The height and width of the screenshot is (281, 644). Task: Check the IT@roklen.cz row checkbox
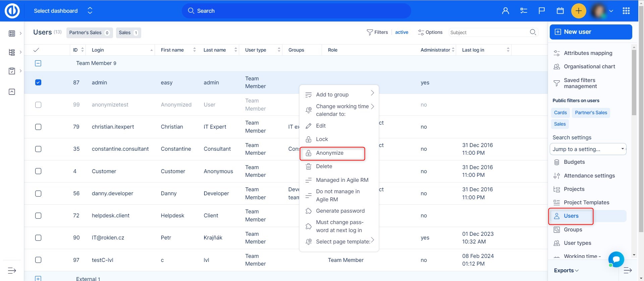pyautogui.click(x=38, y=238)
